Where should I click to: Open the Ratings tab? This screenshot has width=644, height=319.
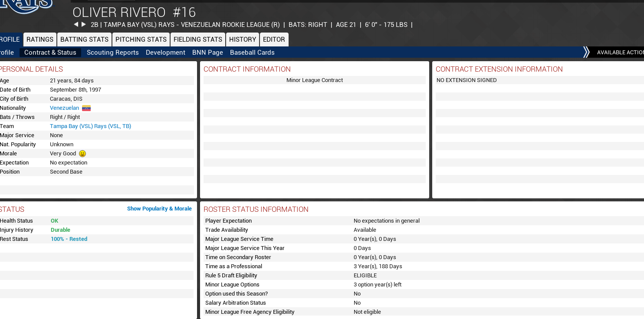[40, 39]
